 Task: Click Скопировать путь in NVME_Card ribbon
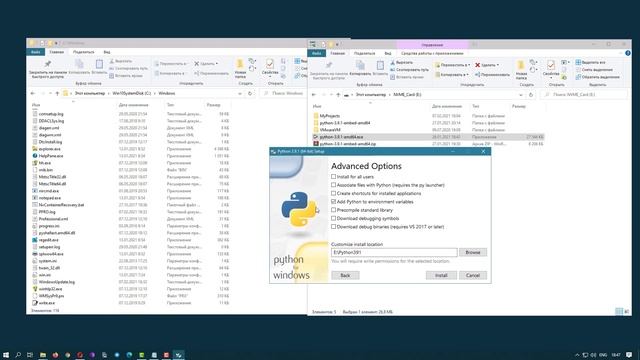click(409, 70)
